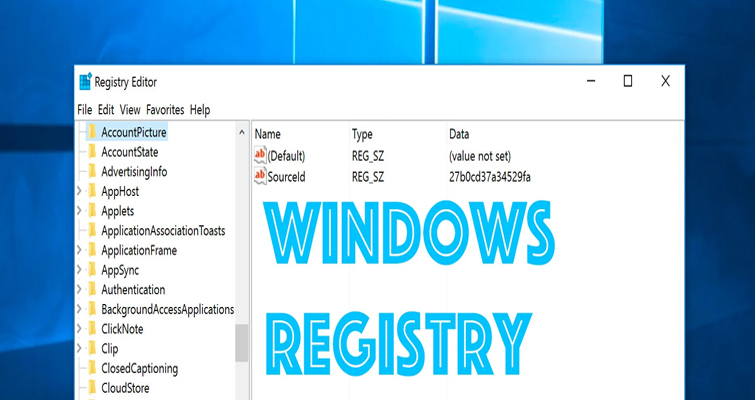Select the Clip folder icon
This screenshot has height=400, width=755.
92,348
